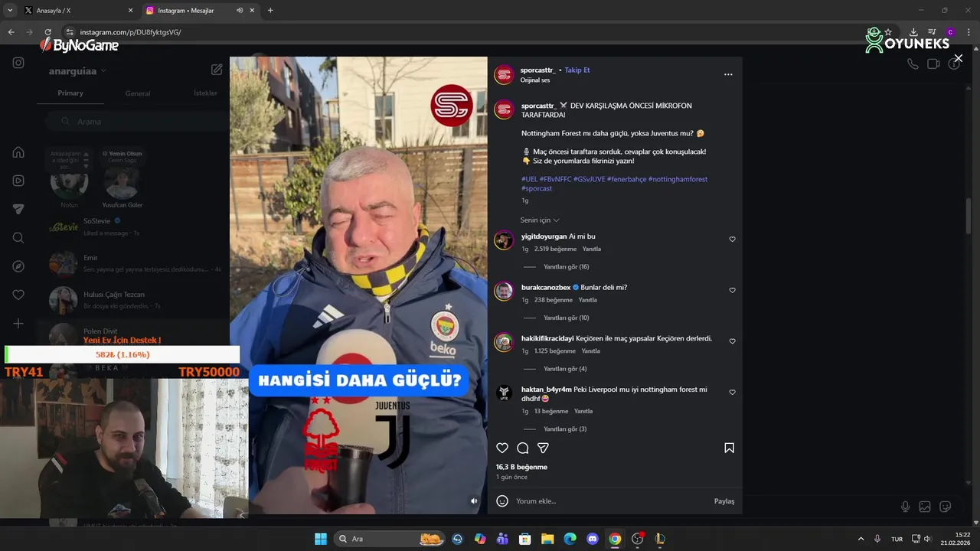Screen dimensions: 980x551
Task: Show hidden system tray icons
Action: pyautogui.click(x=861, y=539)
